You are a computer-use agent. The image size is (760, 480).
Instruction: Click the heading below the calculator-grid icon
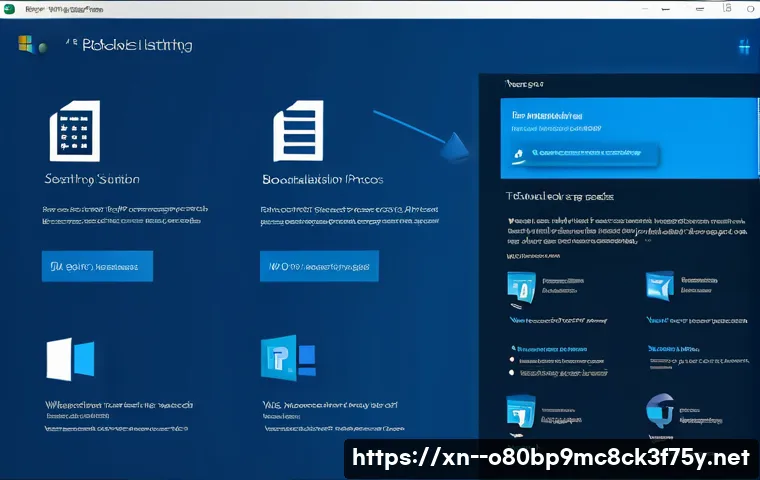[x=92, y=179]
